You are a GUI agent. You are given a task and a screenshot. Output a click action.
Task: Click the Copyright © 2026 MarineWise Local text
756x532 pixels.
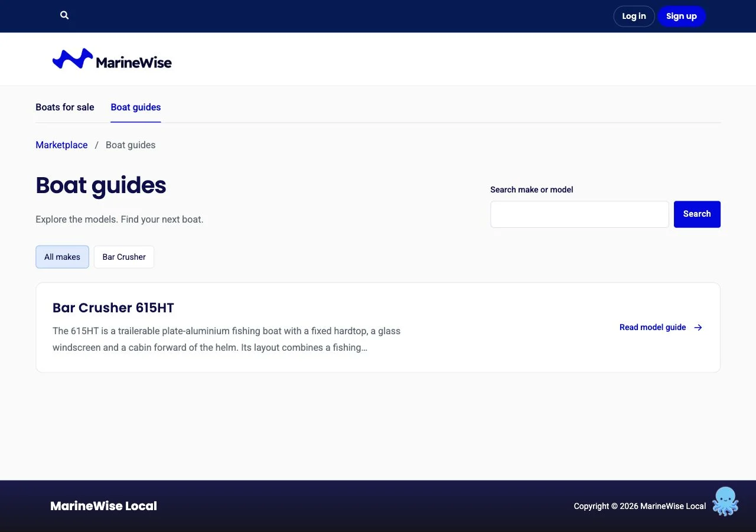point(640,506)
